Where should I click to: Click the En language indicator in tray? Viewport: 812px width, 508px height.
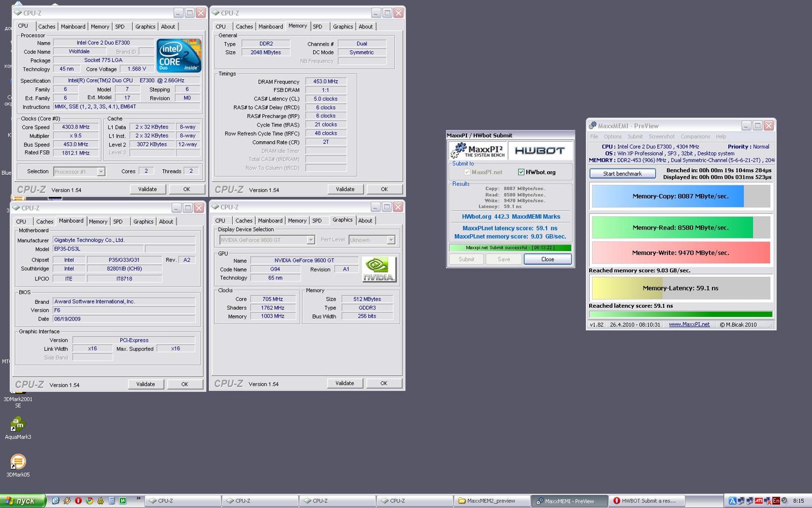(776, 501)
